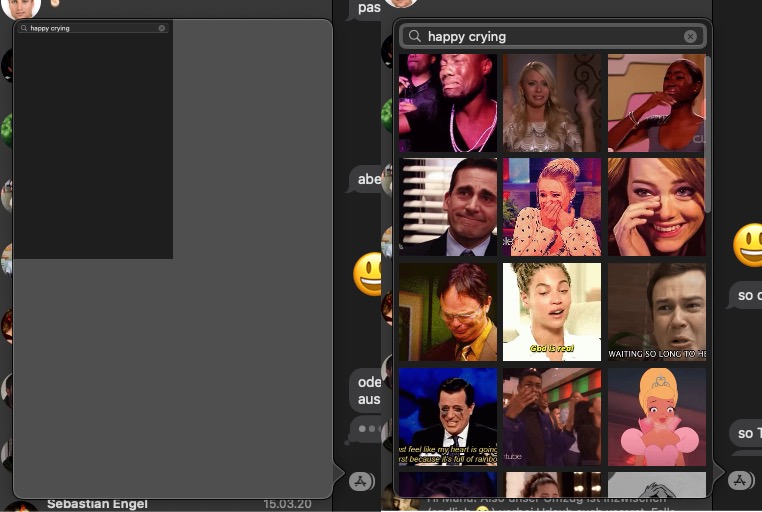Viewport: 762px width, 512px height.
Task: Click the magnifier icon in the right popup search
Action: (415, 36)
